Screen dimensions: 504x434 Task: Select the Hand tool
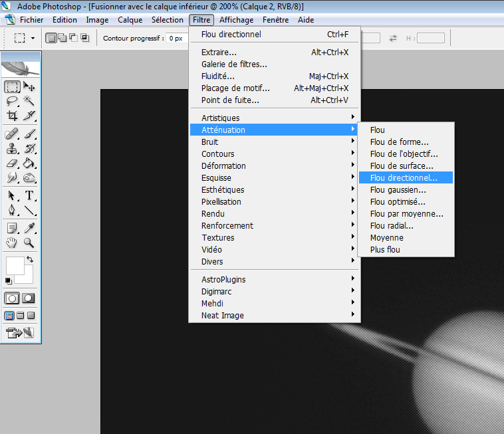pos(12,243)
